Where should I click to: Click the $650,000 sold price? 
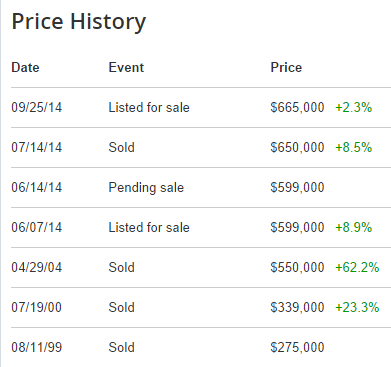(297, 147)
